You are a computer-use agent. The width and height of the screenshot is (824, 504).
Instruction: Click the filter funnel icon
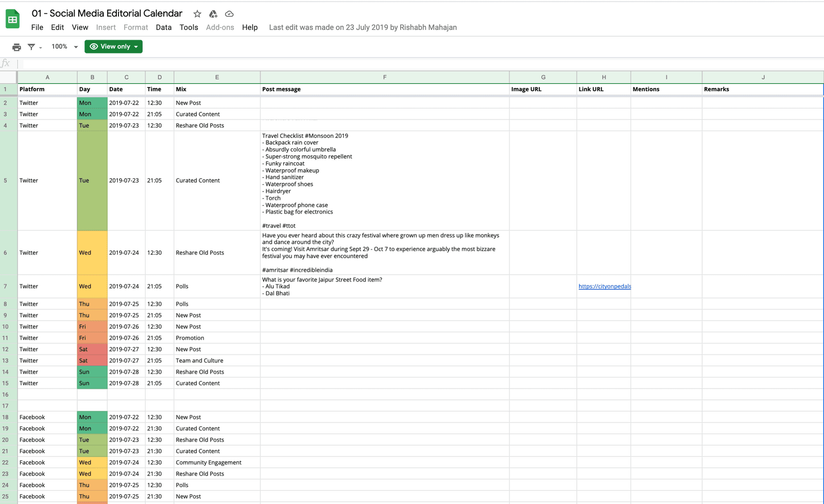[31, 47]
